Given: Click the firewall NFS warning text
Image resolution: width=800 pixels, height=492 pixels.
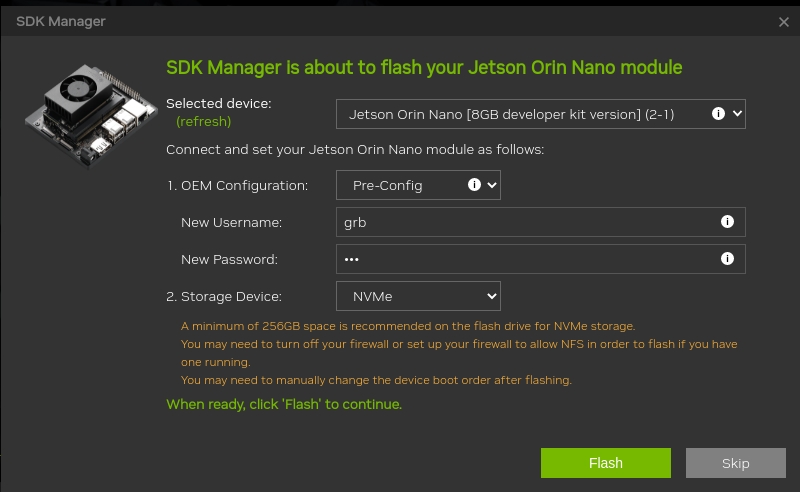Looking at the screenshot, I should tap(459, 353).
